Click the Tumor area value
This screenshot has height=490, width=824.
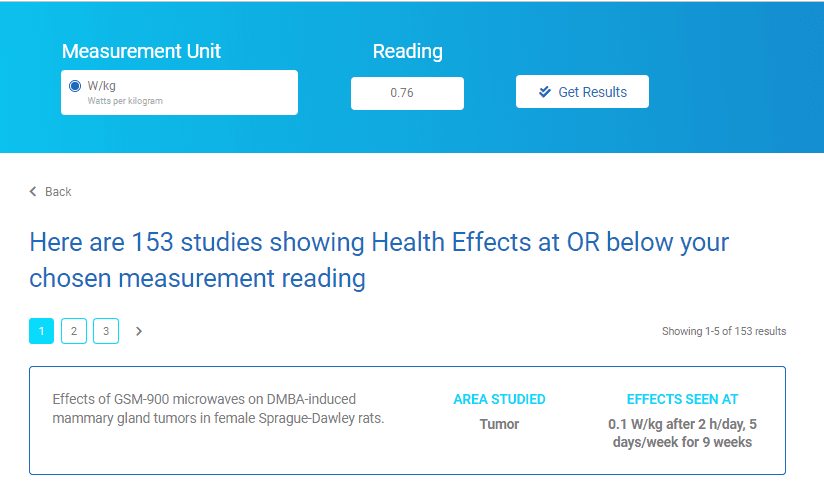pos(499,424)
